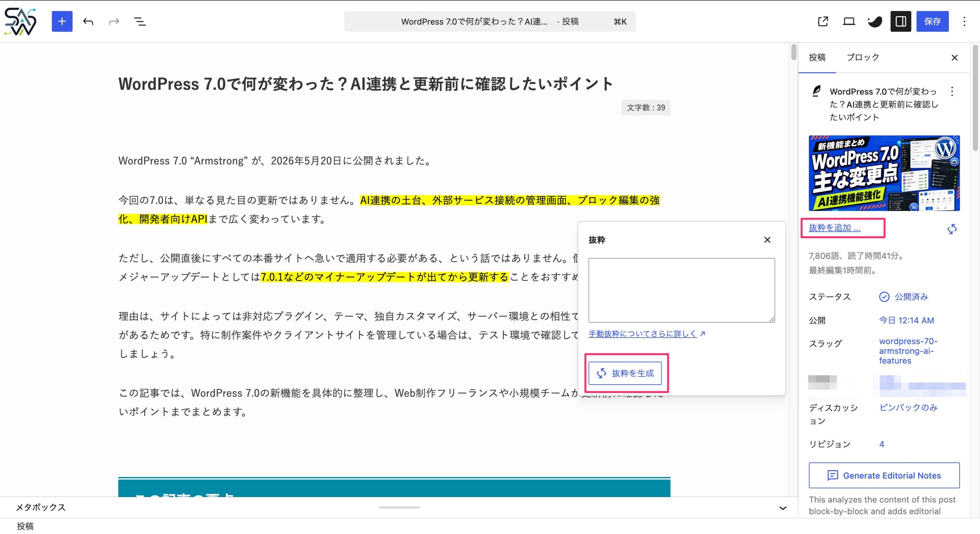The image size is (980, 534).
Task: Click the ステータス label
Action: [830, 297]
